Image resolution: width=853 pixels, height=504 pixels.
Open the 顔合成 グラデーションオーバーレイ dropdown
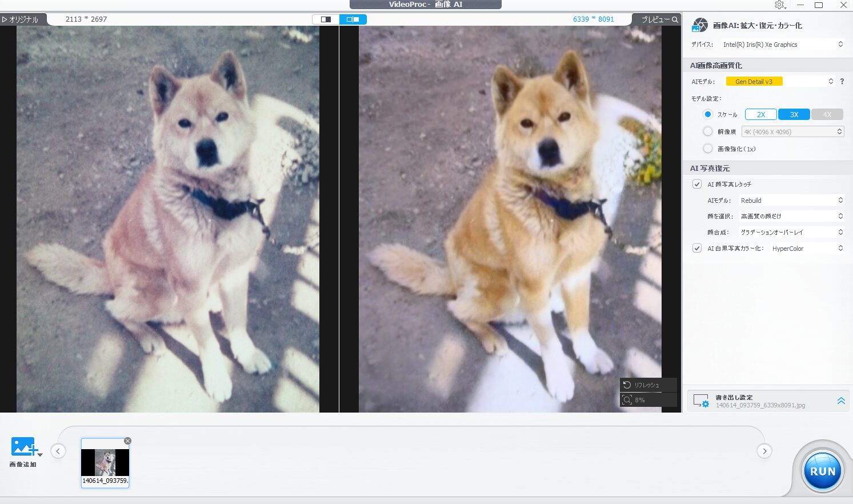(791, 232)
